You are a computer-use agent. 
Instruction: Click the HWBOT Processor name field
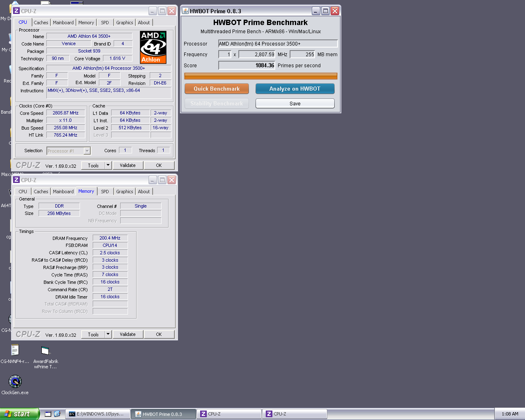[278, 43]
